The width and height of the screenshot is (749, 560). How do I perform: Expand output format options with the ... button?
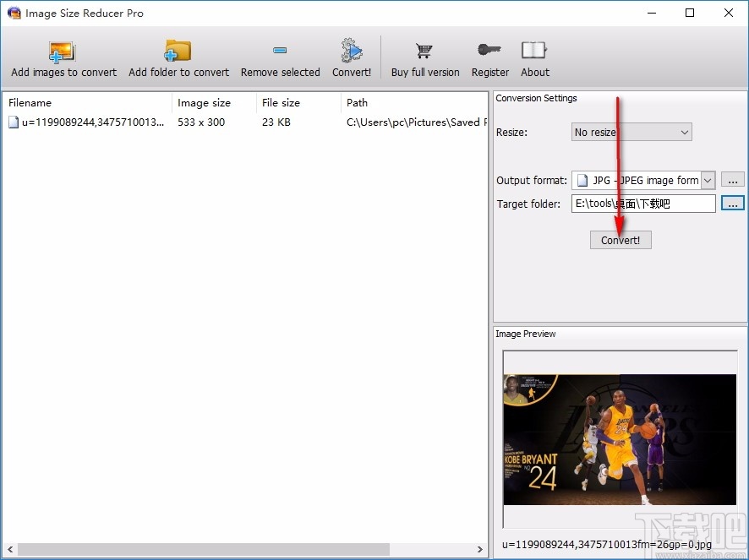click(x=732, y=180)
